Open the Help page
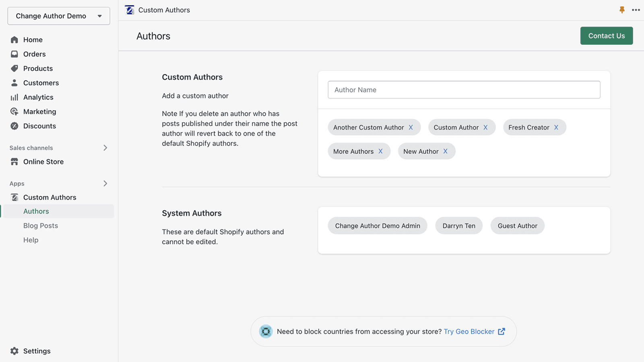The width and height of the screenshot is (644, 362). tap(31, 240)
